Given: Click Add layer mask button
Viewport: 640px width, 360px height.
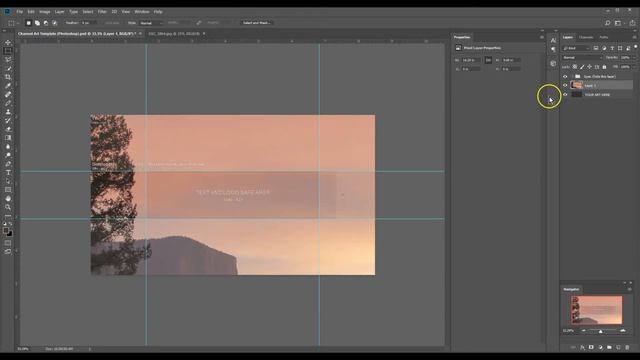Looking at the screenshot, I should coord(591,347).
